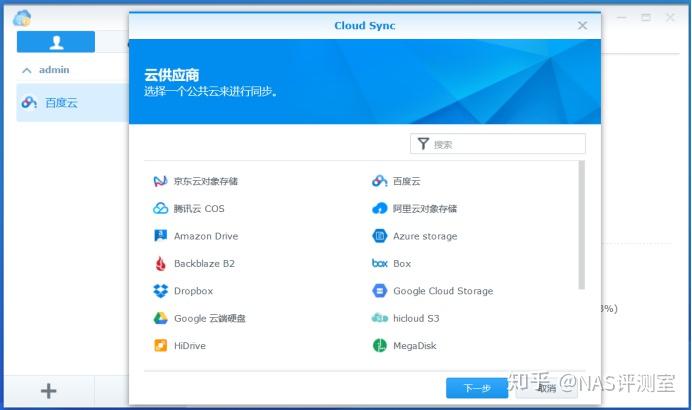Image resolution: width=692 pixels, height=410 pixels.
Task: Pick the Box logo icon
Action: tap(380, 263)
